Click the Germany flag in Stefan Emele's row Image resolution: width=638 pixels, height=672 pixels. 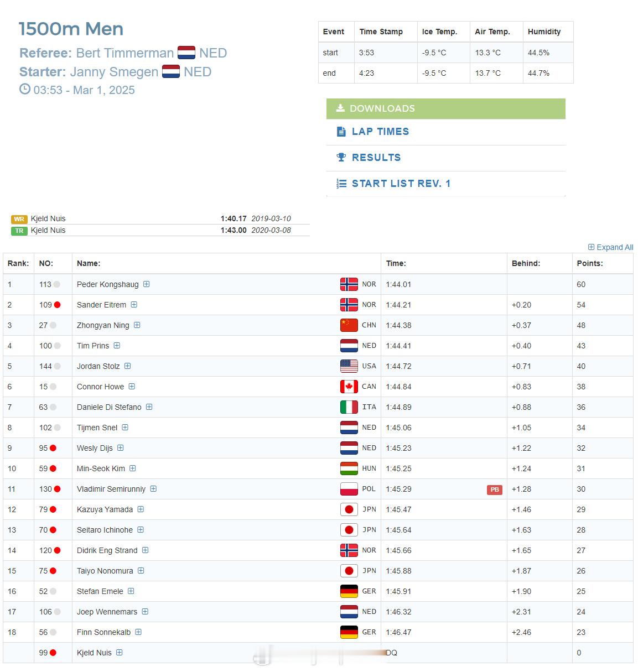(349, 591)
